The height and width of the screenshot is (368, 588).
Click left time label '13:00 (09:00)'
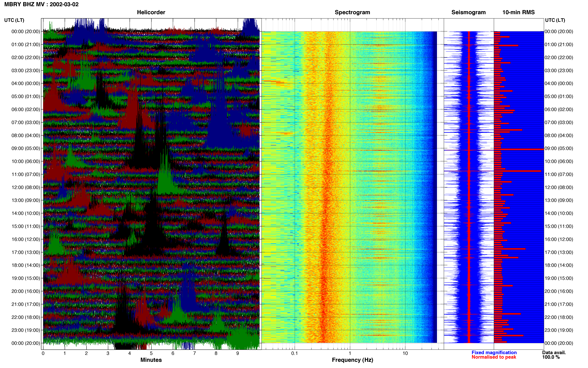[26, 200]
